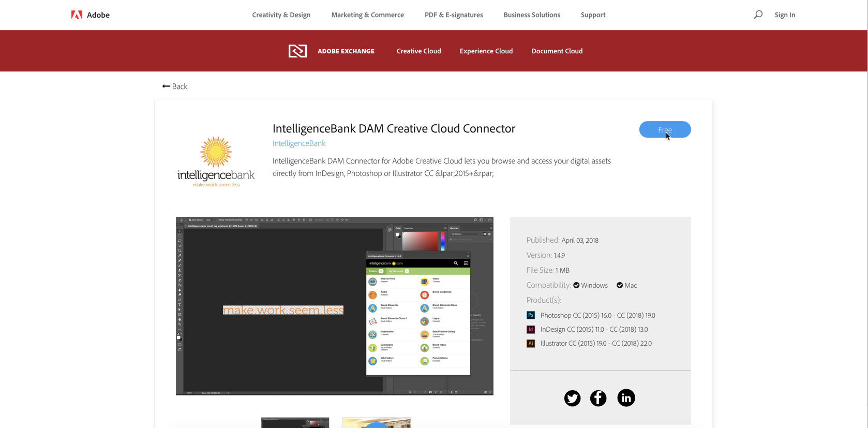Image resolution: width=868 pixels, height=428 pixels.
Task: Click the ADOBE EXCHANGE title link
Action: click(346, 51)
